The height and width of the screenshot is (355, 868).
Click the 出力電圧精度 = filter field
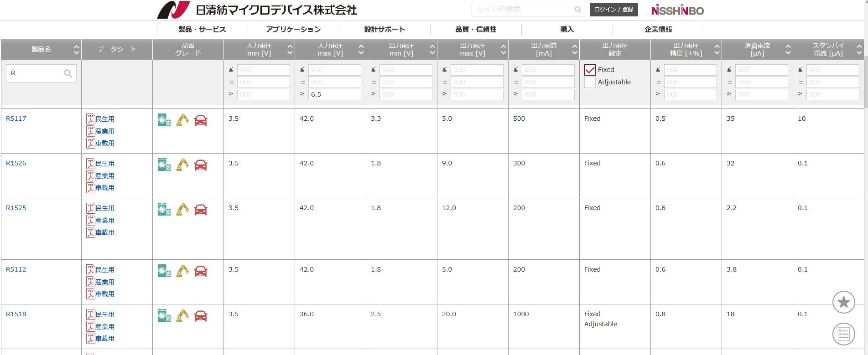tap(691, 82)
